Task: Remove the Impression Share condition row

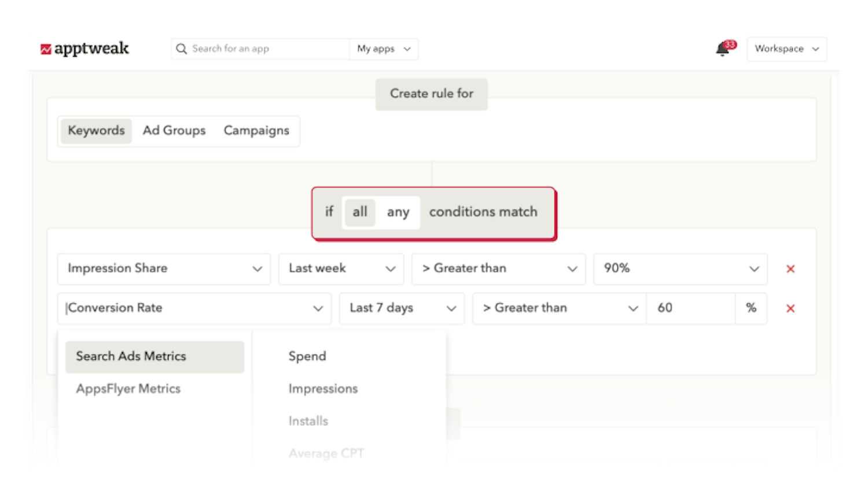Action: click(x=790, y=268)
